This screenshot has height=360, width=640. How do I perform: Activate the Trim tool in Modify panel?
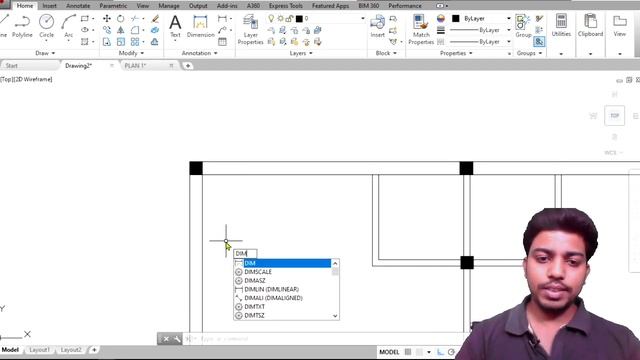(x=135, y=18)
